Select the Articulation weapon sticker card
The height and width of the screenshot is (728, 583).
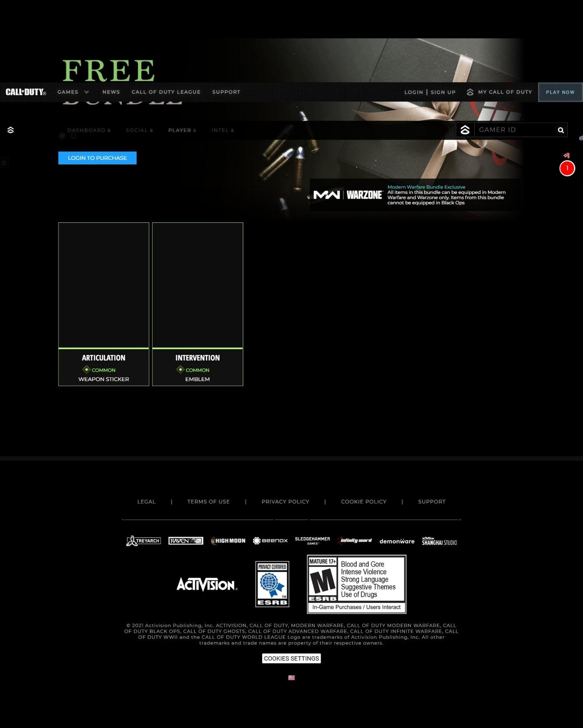pyautogui.click(x=103, y=304)
